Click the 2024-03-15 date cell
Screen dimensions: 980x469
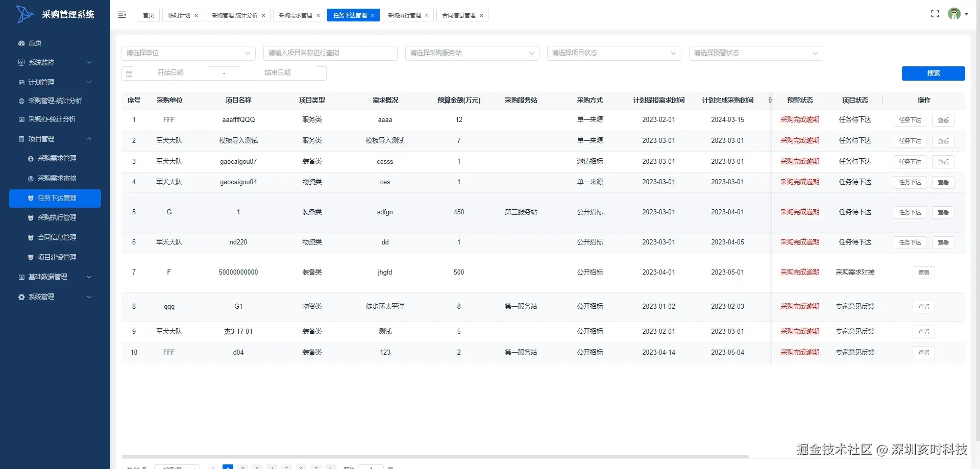728,120
